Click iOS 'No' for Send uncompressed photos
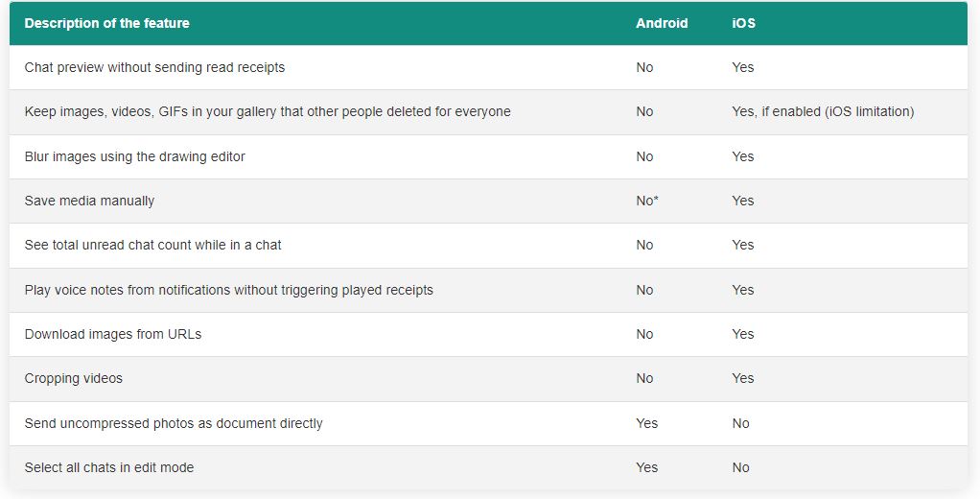 click(x=740, y=423)
